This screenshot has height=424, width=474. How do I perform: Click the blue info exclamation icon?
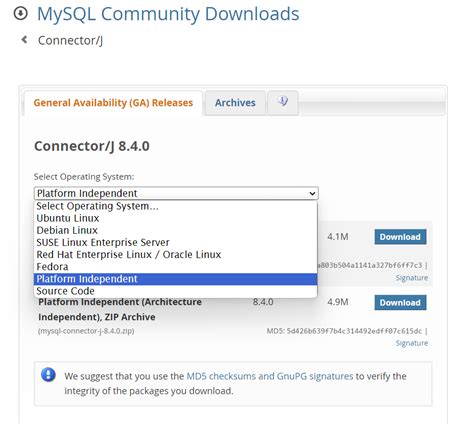pyautogui.click(x=48, y=374)
